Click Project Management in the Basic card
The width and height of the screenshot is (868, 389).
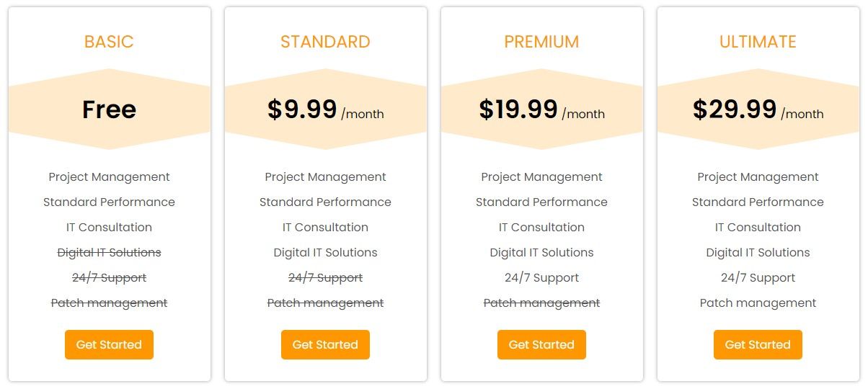coord(109,176)
